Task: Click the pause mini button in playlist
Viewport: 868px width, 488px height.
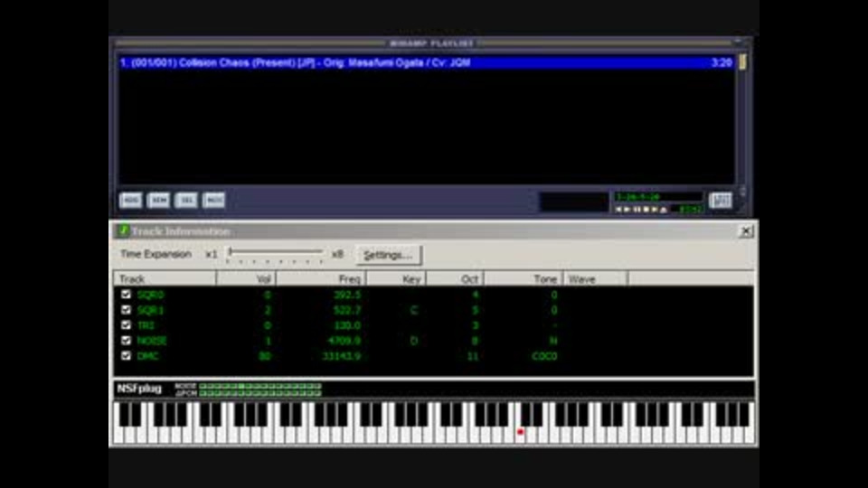Action: pos(637,210)
